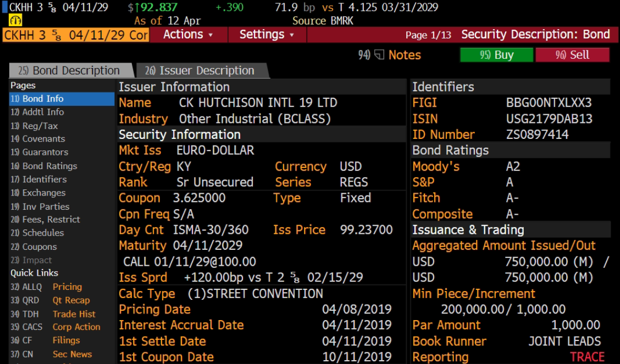
Task: Click the ISIN value USG2179DAB13
Action: (x=549, y=119)
